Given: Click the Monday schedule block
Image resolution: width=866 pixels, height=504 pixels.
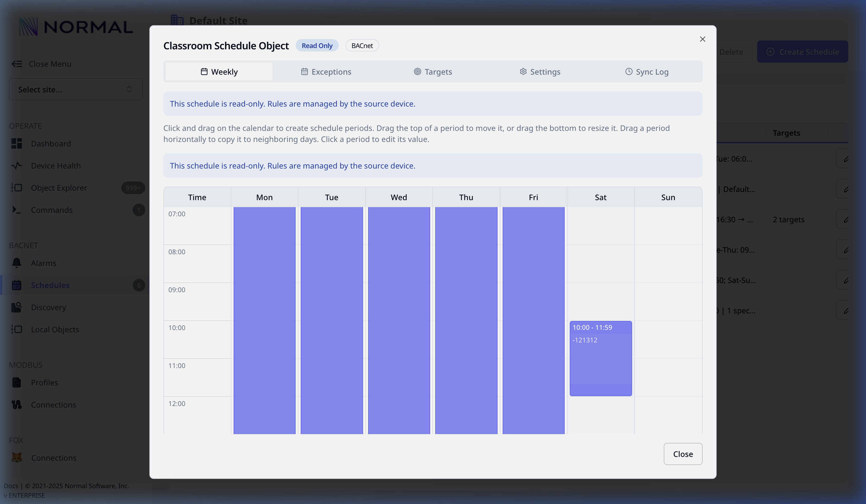Looking at the screenshot, I should pos(264,319).
